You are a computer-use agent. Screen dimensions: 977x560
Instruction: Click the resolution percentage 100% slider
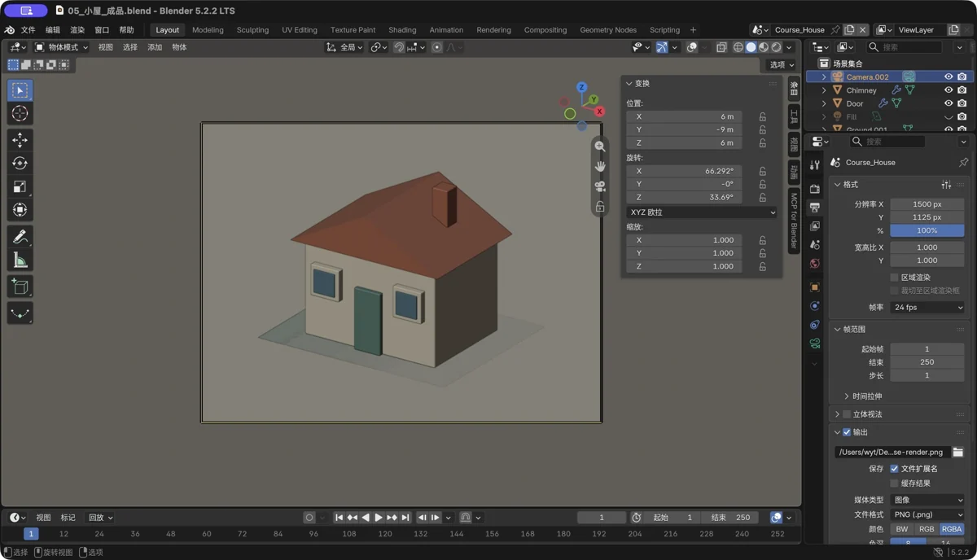(927, 230)
